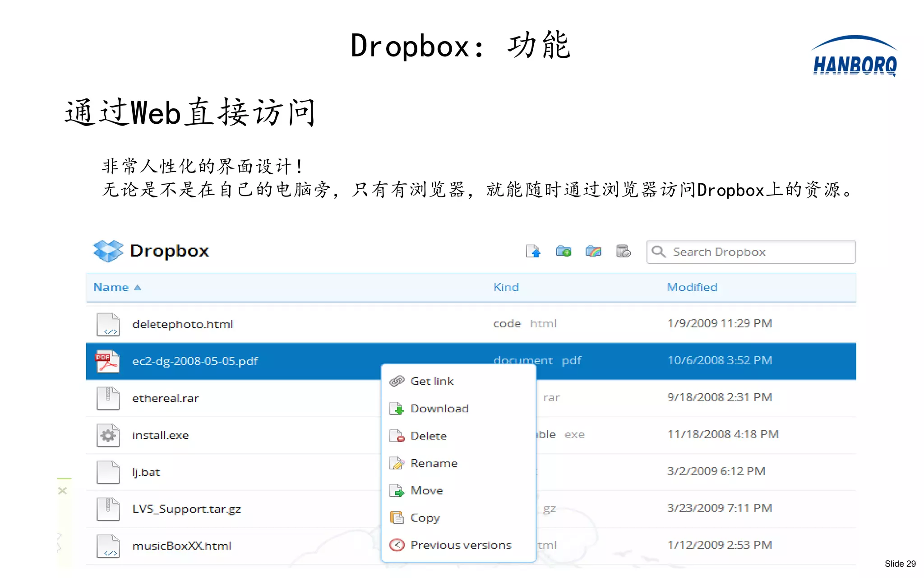This screenshot has width=924, height=578.
Task: Click the arrow icon beside Move
Action: pos(397,490)
